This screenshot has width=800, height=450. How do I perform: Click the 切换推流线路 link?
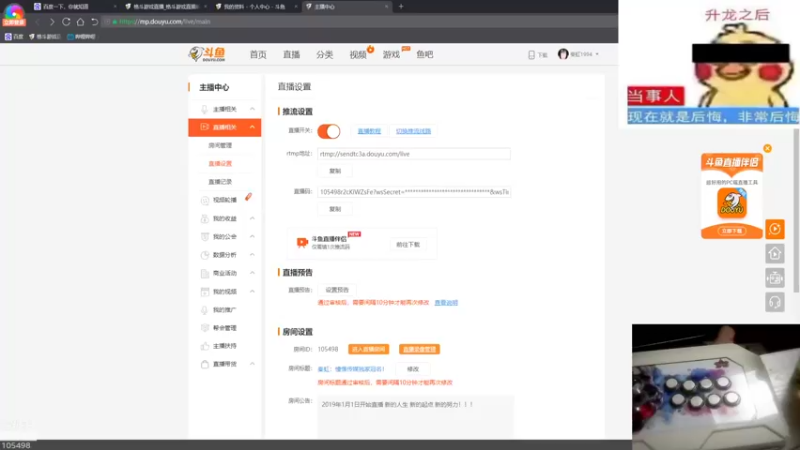point(413,131)
